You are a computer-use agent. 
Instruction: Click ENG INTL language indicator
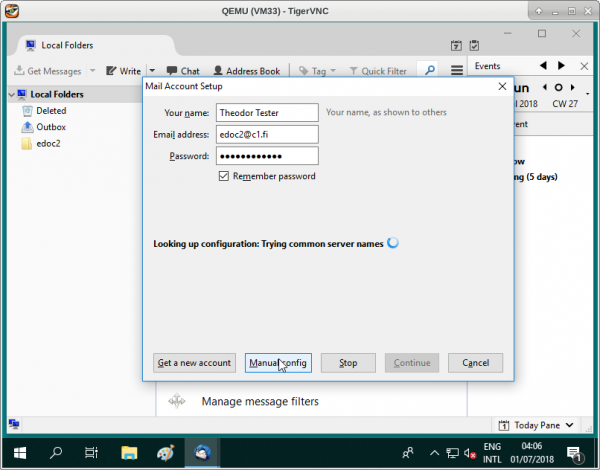point(492,453)
